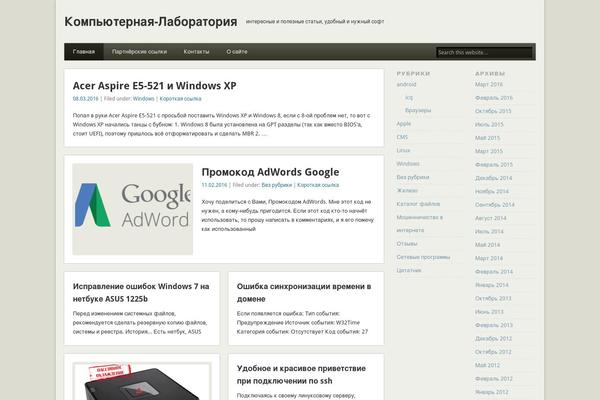This screenshot has height=400, width=600.
Task: Open the Май 2014 archive
Action: [488, 245]
